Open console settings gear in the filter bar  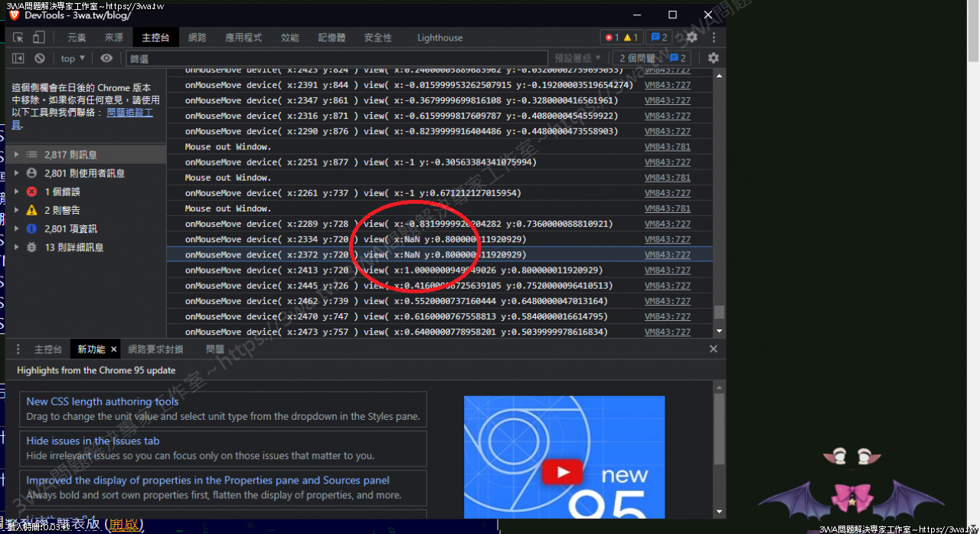(713, 58)
